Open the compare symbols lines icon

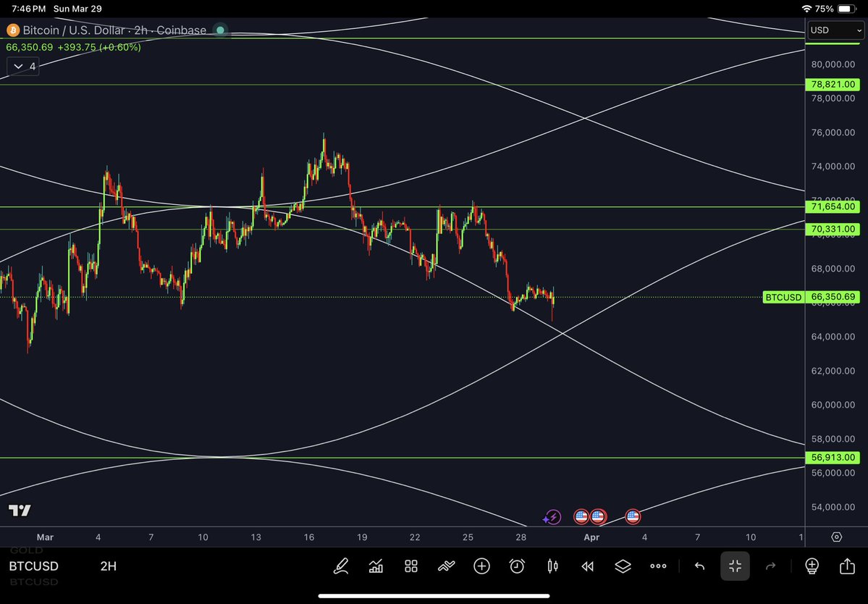tap(446, 566)
